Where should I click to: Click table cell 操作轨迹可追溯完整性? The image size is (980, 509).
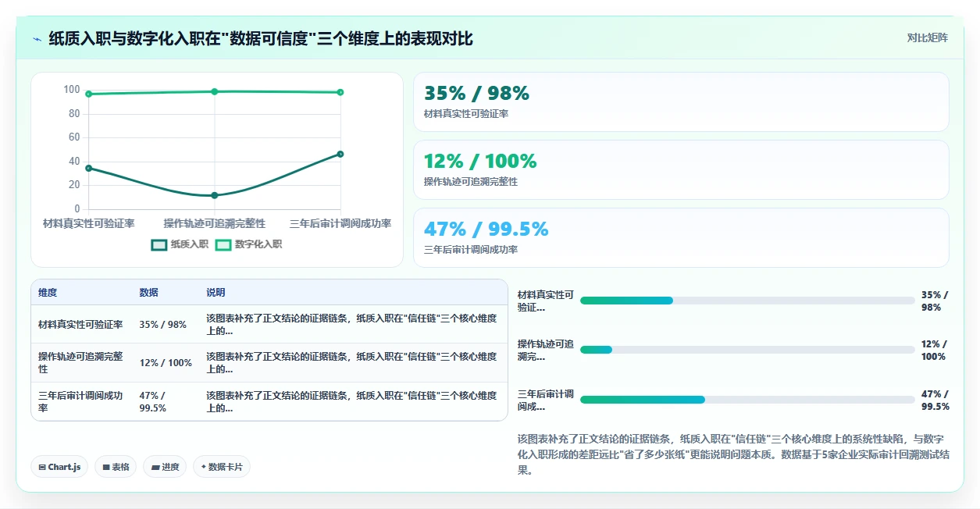(80, 363)
